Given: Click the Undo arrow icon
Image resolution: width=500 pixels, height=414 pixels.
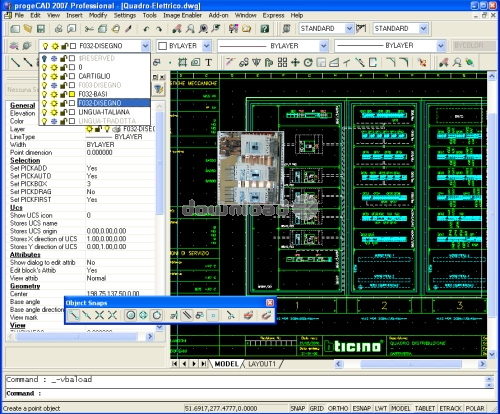Looking at the screenshot, I should 146,29.
